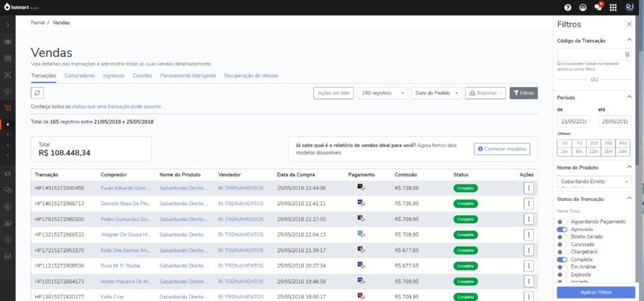Select the last 30d period shortcut
The width and height of the screenshot is (644, 301).
[x=608, y=143]
